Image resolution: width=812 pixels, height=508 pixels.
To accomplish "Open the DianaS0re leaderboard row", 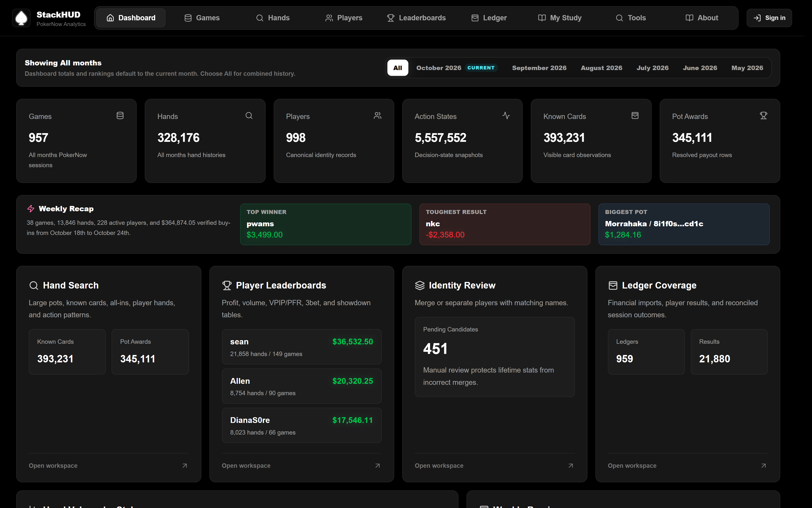I will tap(301, 425).
